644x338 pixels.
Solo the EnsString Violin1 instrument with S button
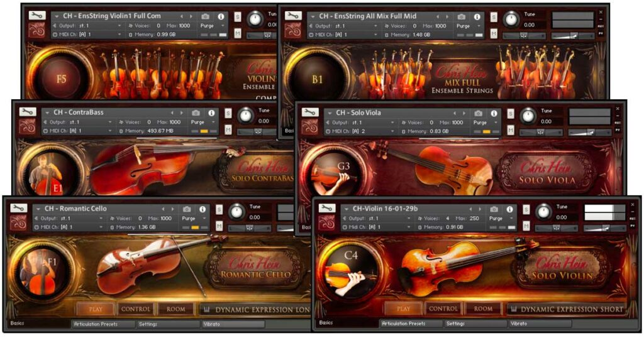tap(237, 17)
